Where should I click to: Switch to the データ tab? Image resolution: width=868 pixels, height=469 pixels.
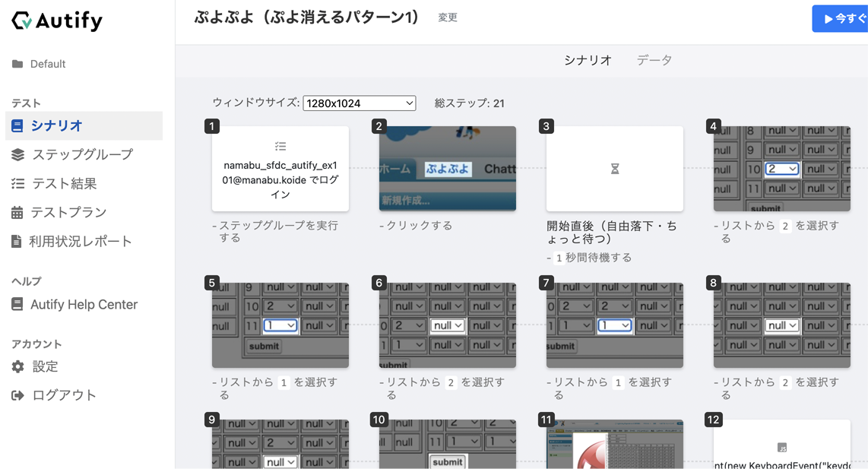tap(654, 60)
